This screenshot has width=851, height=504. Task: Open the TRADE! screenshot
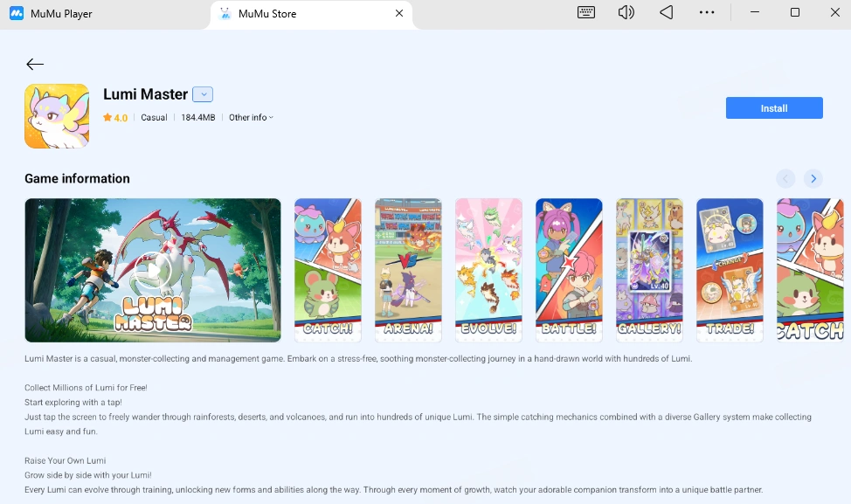click(x=730, y=270)
